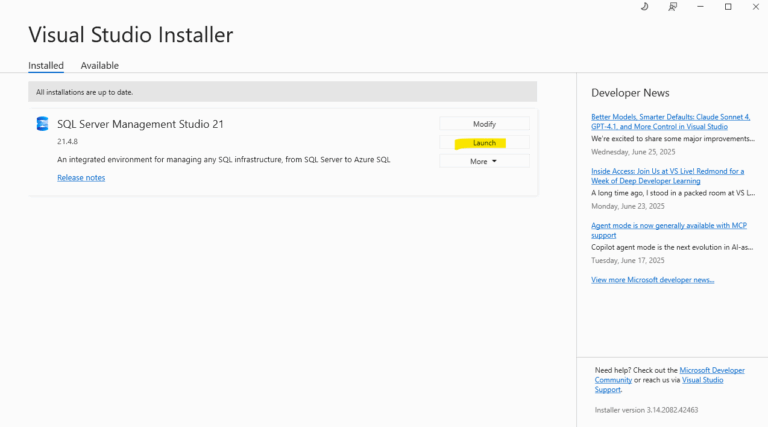
Task: Minimize the Visual Studio Installer window
Action: (x=700, y=7)
